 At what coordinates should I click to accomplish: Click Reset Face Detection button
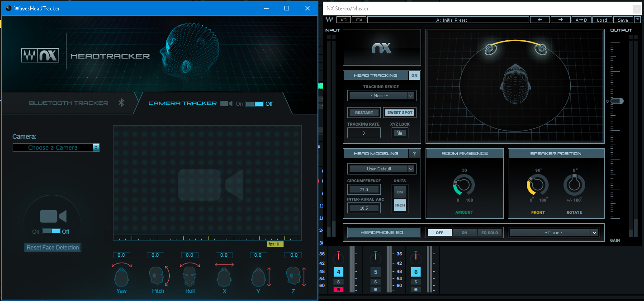[x=53, y=248]
